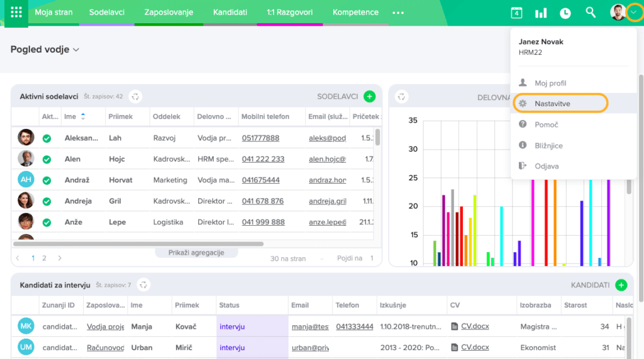Image resolution: width=644 pixels, height=359 pixels.
Task: Select Nastavitve in user menu
Action: tap(552, 103)
